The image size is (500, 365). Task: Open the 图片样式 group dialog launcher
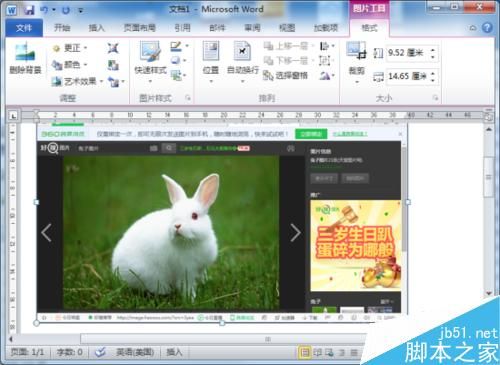[x=188, y=98]
